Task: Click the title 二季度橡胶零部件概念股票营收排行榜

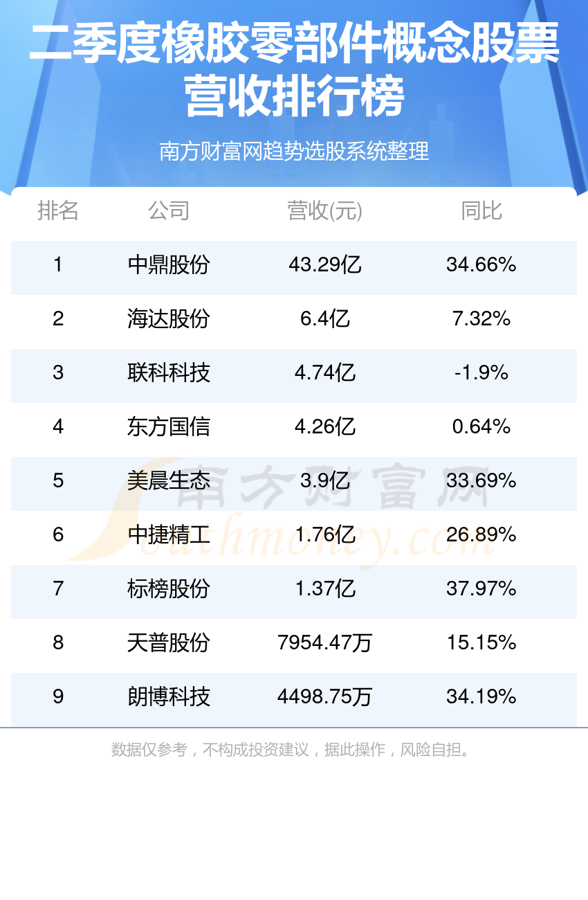Action: pyautogui.click(x=294, y=70)
